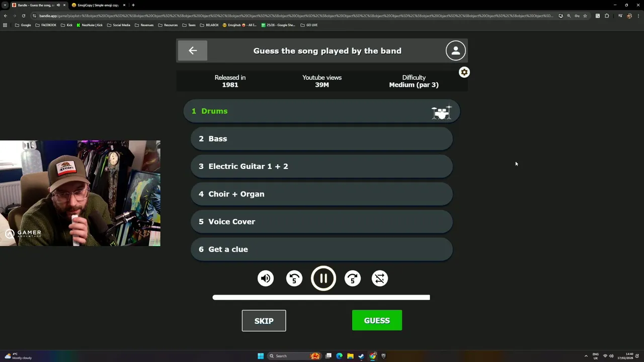Mute the Bandle tab via audio icon

[58, 5]
